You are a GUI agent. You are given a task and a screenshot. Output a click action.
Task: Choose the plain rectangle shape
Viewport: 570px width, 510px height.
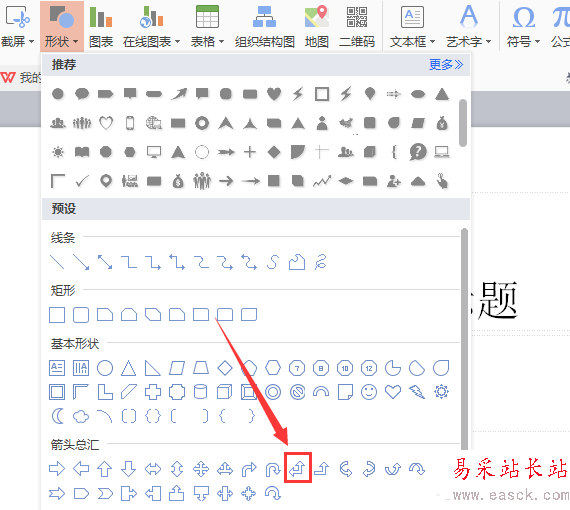coord(57,315)
